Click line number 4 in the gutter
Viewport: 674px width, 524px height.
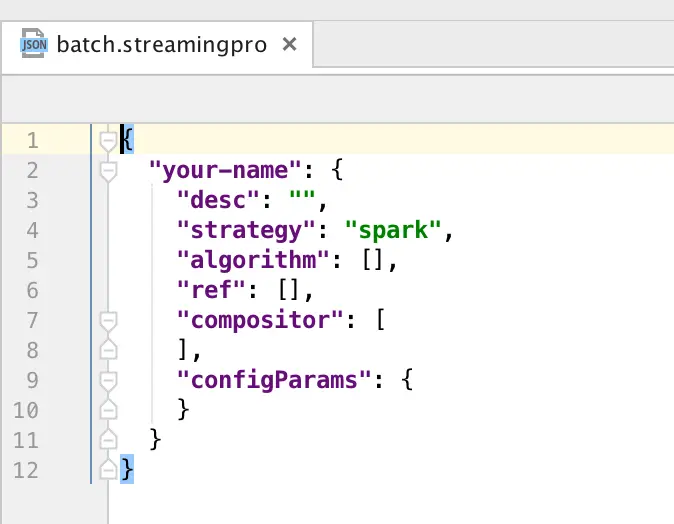click(33, 230)
